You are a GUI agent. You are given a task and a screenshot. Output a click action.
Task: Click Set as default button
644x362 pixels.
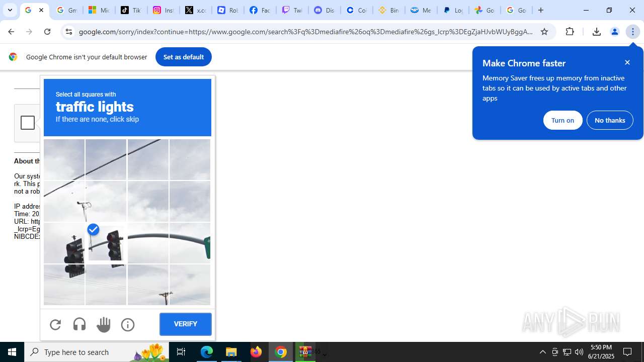click(184, 57)
